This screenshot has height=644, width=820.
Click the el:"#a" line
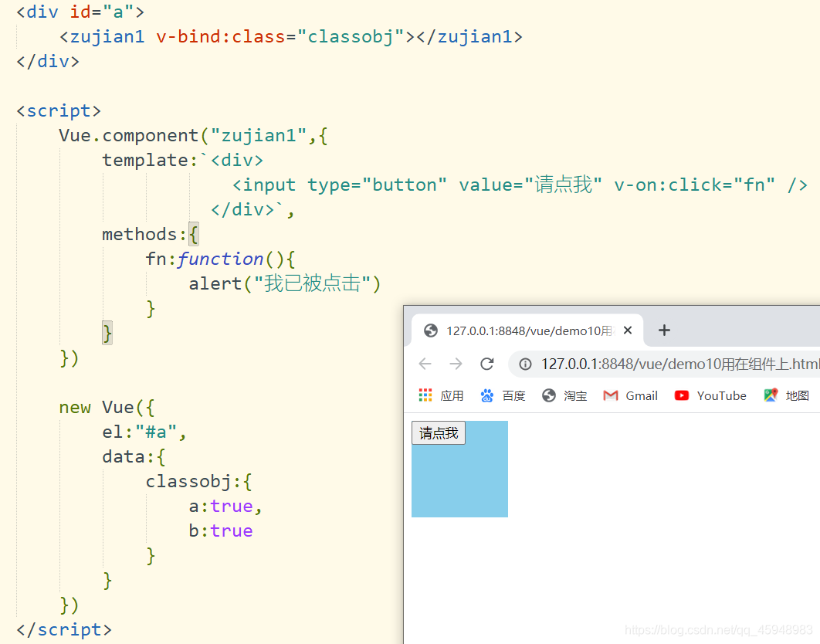[144, 432]
